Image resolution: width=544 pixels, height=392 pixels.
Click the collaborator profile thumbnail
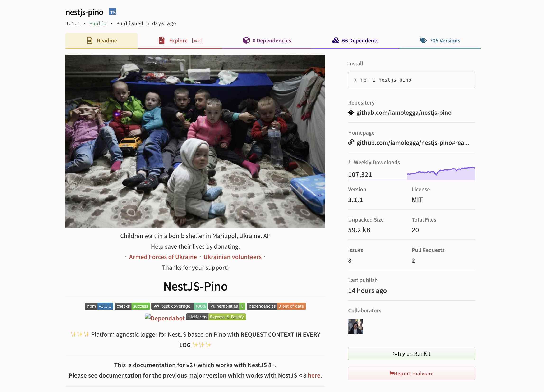[x=355, y=327]
